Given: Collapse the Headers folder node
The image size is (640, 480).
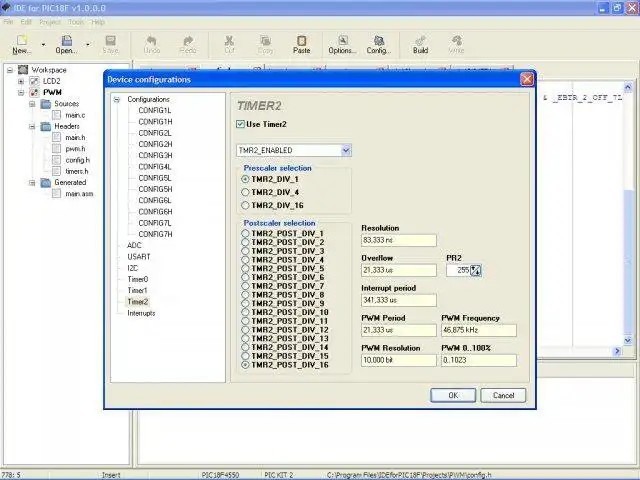Looking at the screenshot, I should tap(32, 126).
